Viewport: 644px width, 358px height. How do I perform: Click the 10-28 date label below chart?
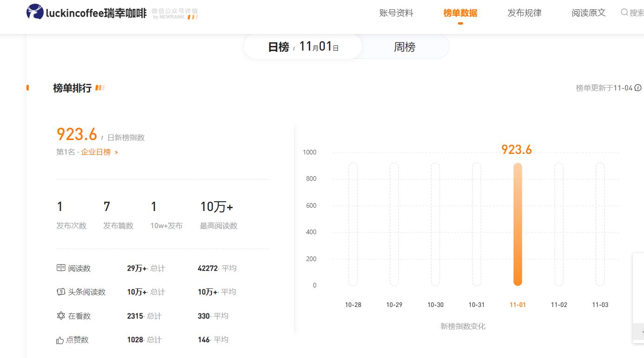click(x=354, y=305)
